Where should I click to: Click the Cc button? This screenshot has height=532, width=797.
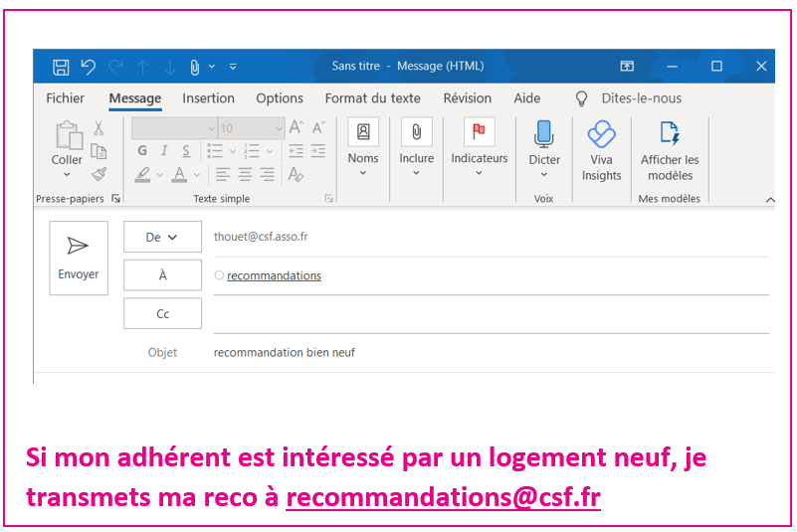pyautogui.click(x=162, y=314)
